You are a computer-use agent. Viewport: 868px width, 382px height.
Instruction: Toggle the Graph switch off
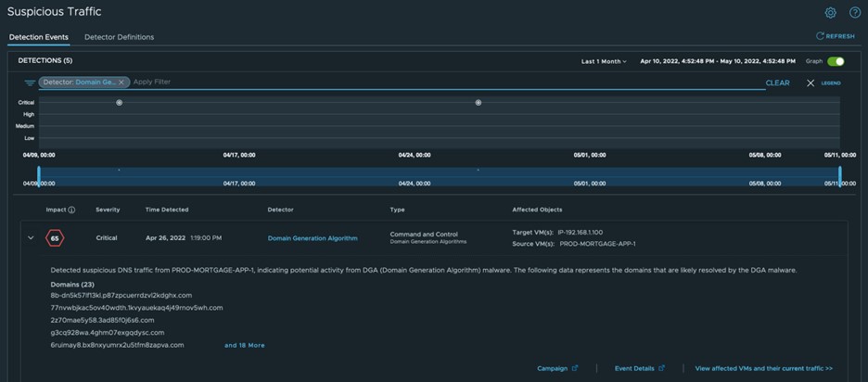(836, 61)
